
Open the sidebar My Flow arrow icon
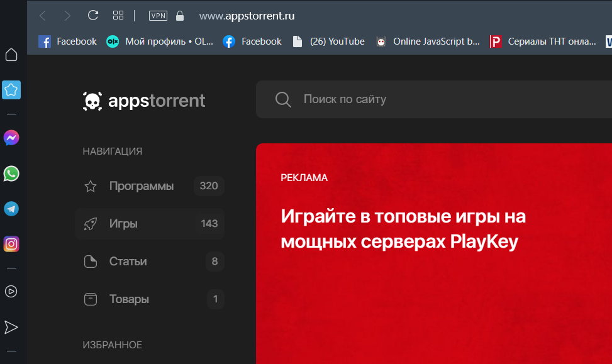pyautogui.click(x=11, y=327)
